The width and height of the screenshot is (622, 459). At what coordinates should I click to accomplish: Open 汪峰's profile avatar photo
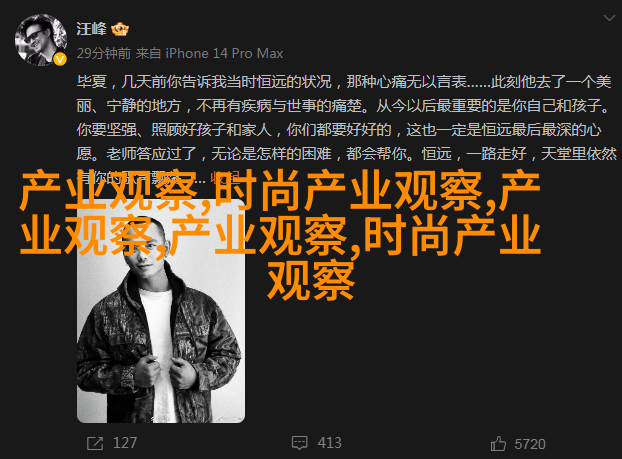pos(41,40)
